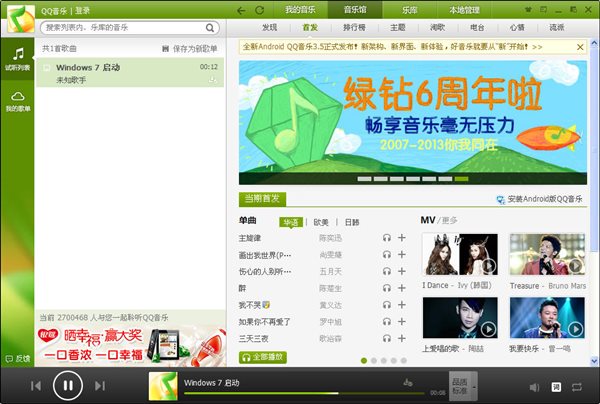600x404 pixels.
Task: Click 安装Android版QQ音乐 link
Action: click(x=540, y=199)
